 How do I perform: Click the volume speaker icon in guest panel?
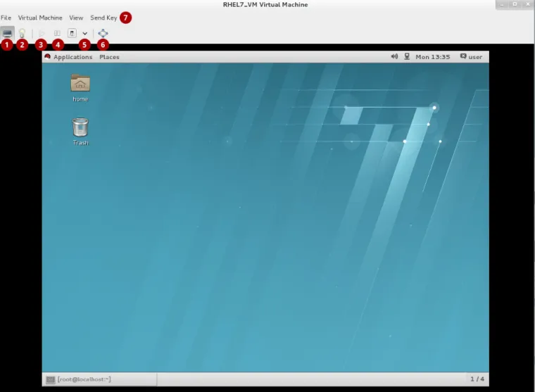tap(394, 56)
